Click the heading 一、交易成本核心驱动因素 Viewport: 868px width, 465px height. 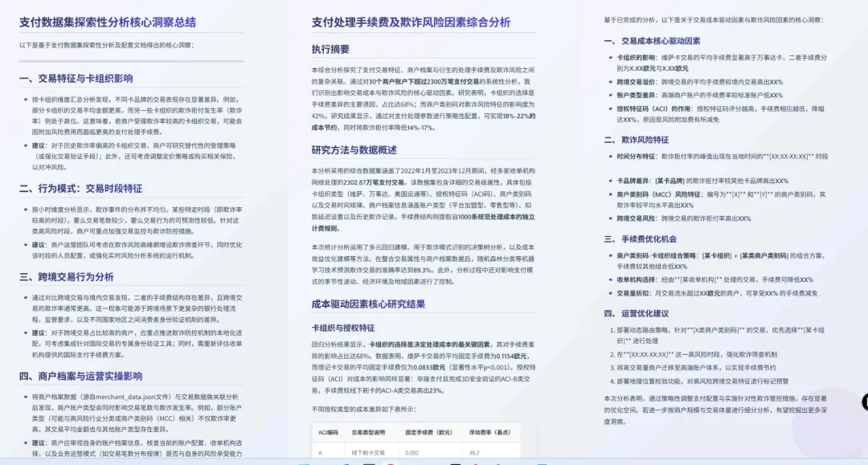pos(652,41)
